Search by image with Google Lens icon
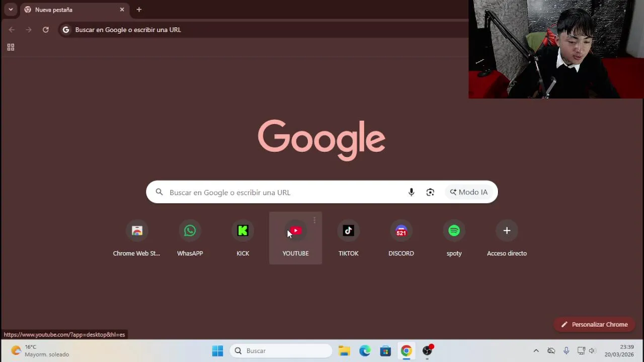Image resolution: width=644 pixels, height=362 pixels. click(x=430, y=192)
